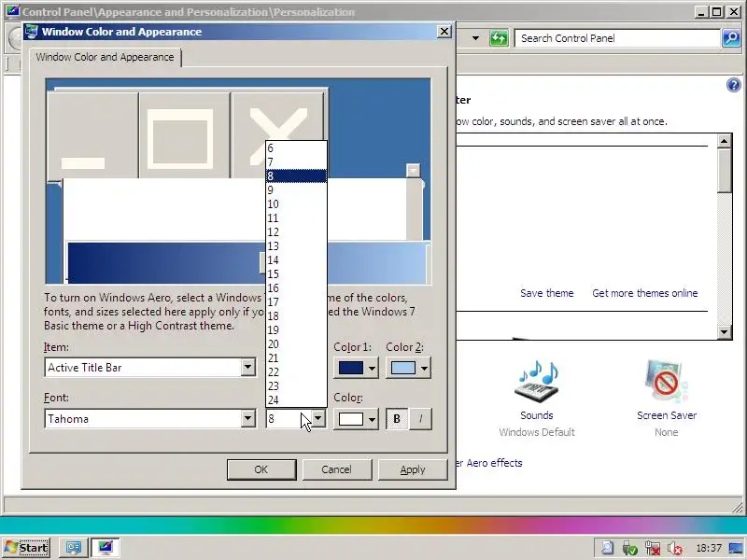Open Color 2 light blue picker

[x=408, y=368]
